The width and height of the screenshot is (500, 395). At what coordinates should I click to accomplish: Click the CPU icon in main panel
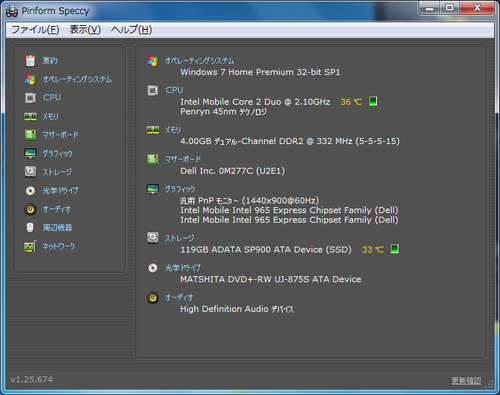(x=153, y=90)
